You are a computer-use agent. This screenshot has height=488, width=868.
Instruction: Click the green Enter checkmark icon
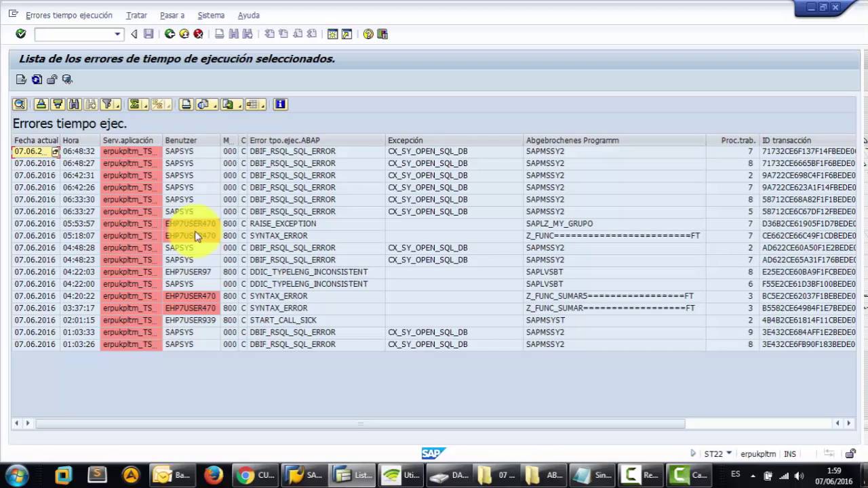coord(21,34)
